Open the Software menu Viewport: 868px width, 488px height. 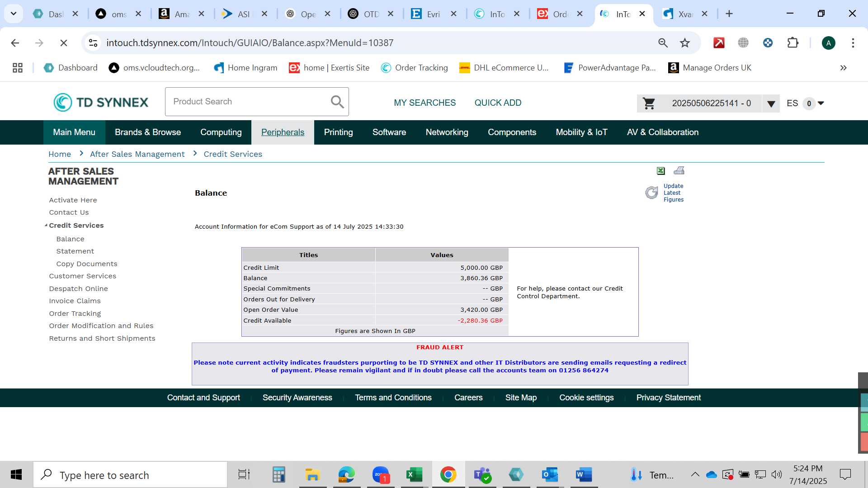389,132
